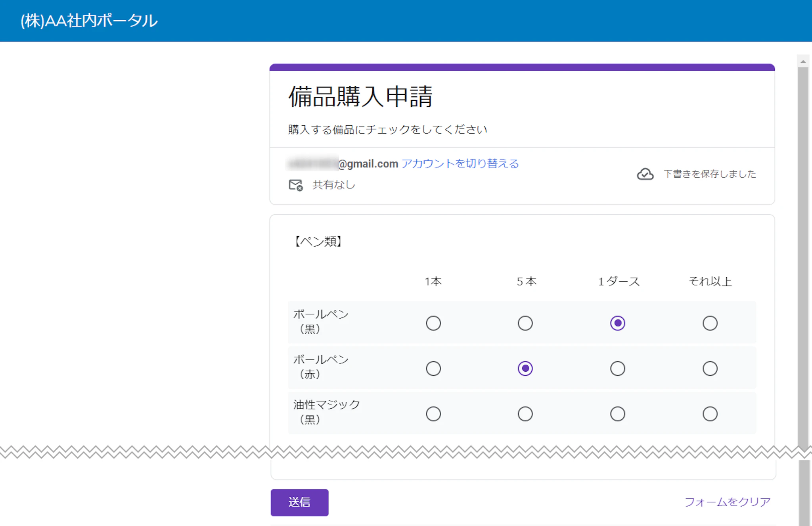Select 1本 for ボールペン(黒)

pos(433,323)
